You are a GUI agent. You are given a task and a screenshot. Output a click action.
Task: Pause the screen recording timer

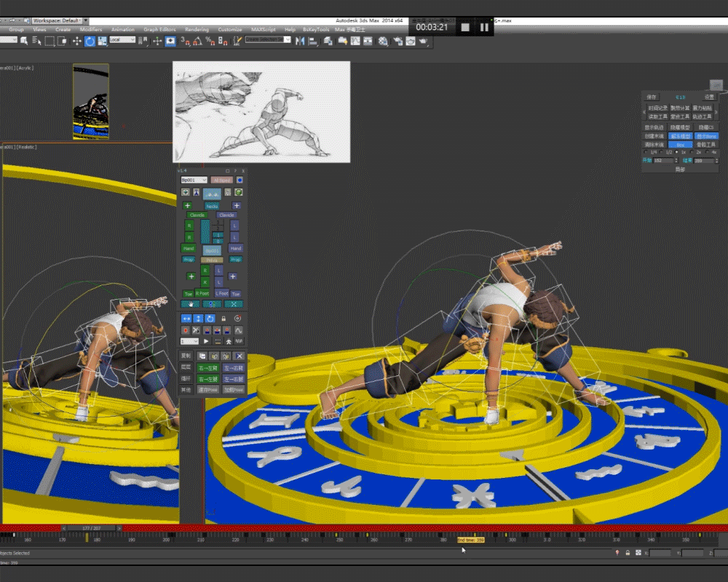click(484, 28)
